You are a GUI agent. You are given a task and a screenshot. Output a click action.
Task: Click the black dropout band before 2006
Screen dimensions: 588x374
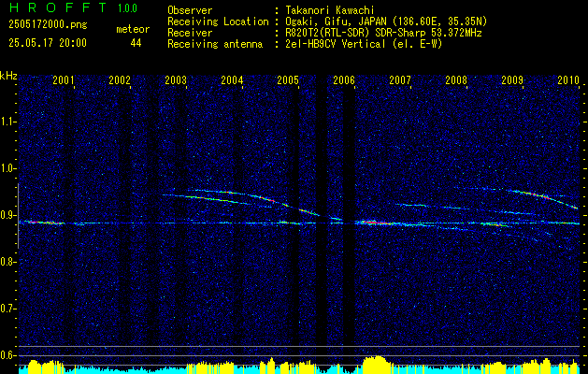(349, 222)
